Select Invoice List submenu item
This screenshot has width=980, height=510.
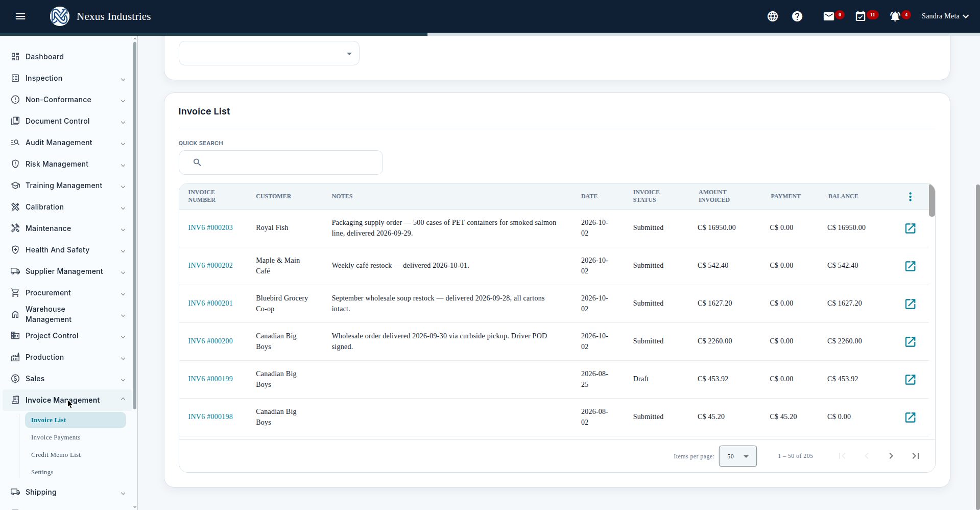point(76,420)
